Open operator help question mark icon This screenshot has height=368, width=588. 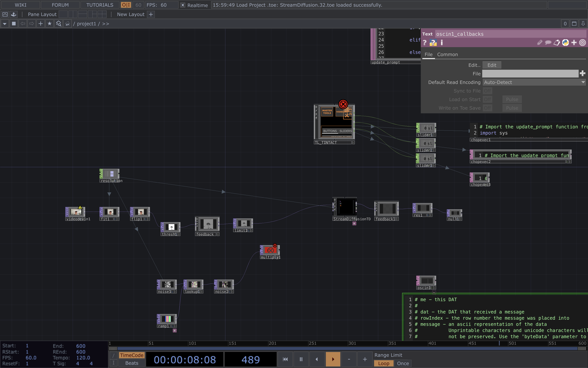pos(425,43)
